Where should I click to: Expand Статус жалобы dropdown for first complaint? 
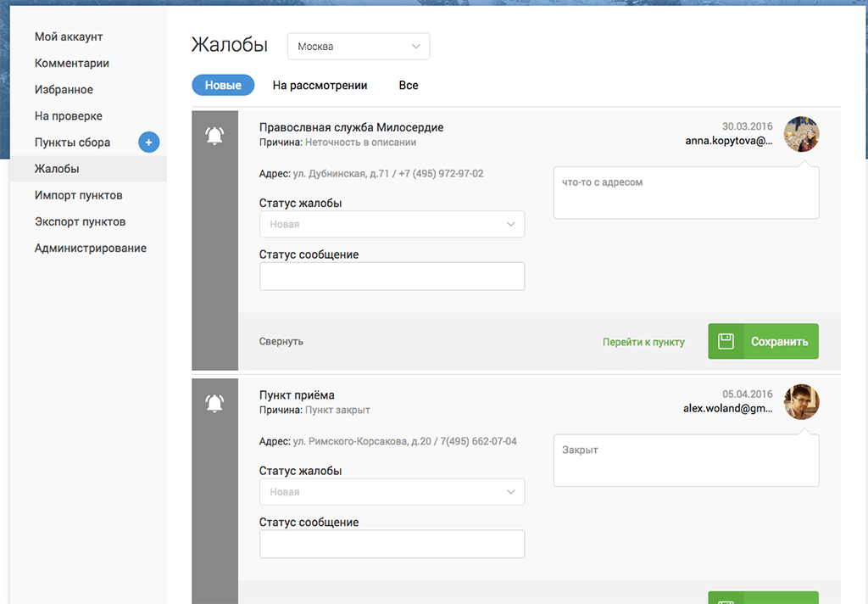(x=392, y=225)
